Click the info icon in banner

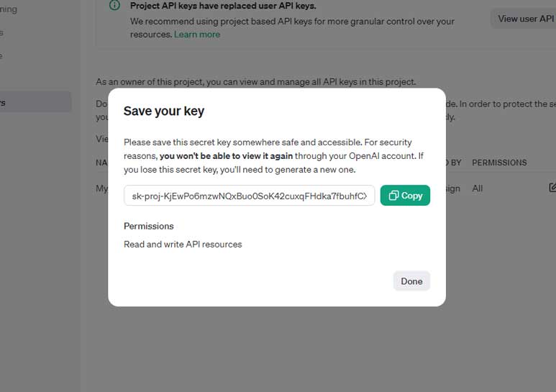point(114,5)
